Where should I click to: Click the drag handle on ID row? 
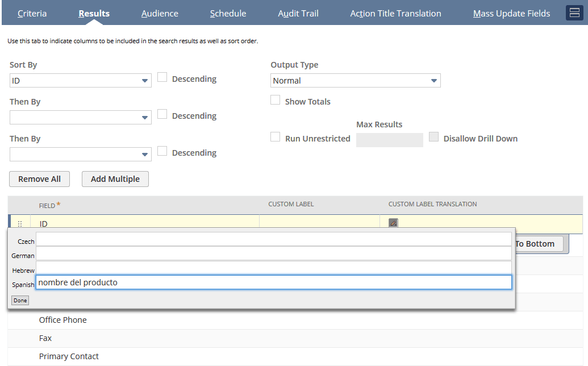coord(20,224)
